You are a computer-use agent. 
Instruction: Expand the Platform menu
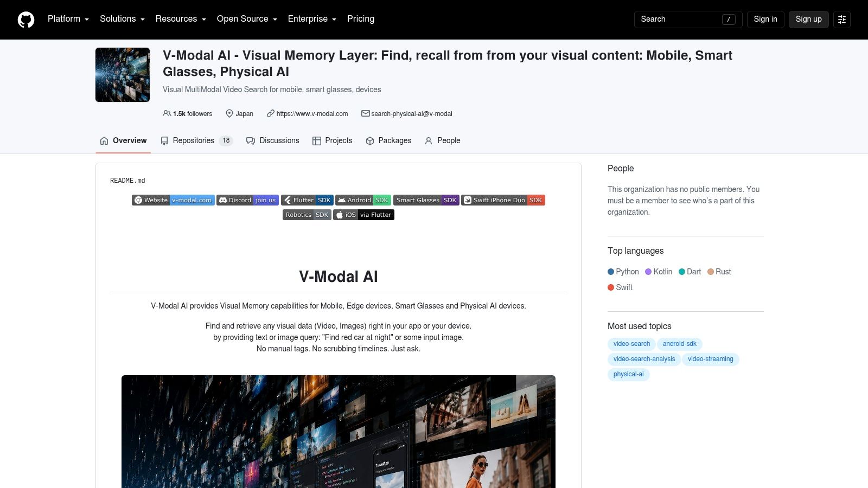68,19
